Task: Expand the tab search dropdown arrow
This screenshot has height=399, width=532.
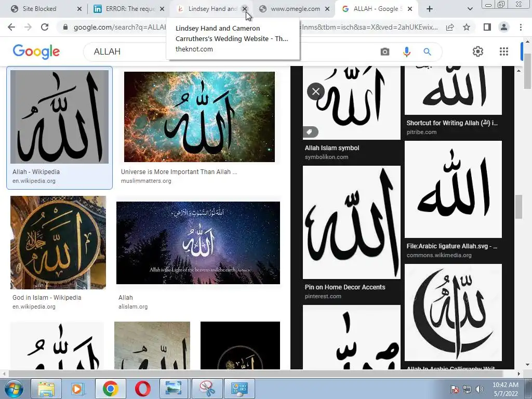Action: 470,9
